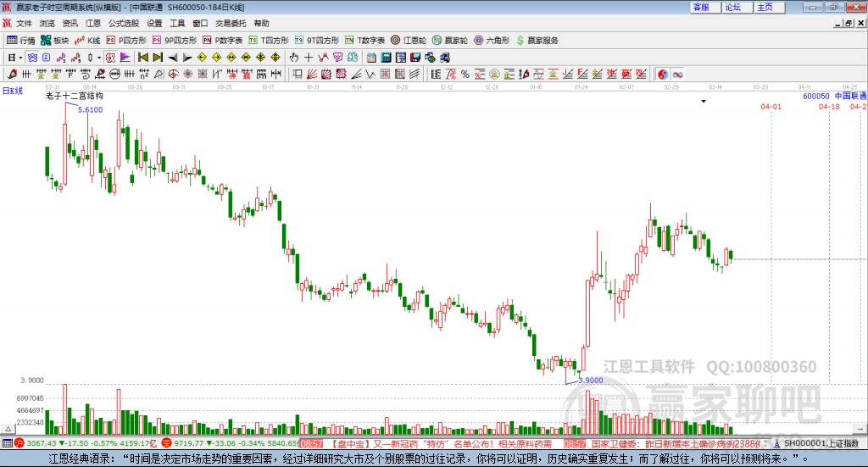This screenshot has width=868, height=467.
Task: Click SH000001 上证指数 status entry
Action: point(821,443)
